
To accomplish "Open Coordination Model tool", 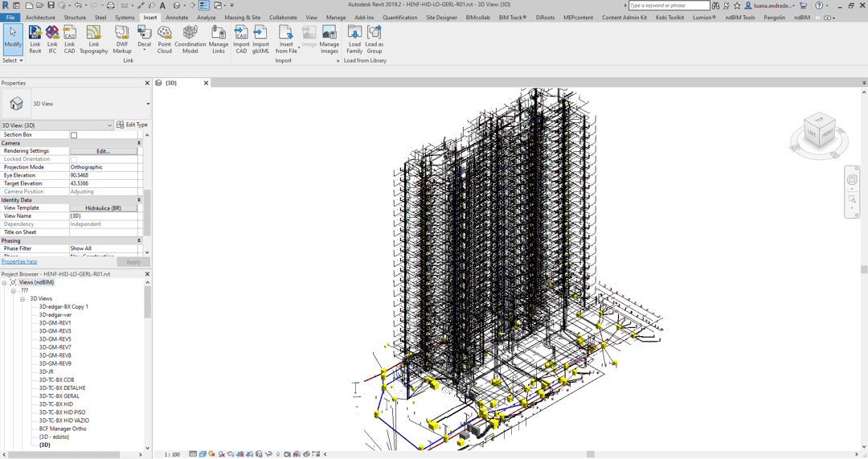I will click(x=190, y=39).
